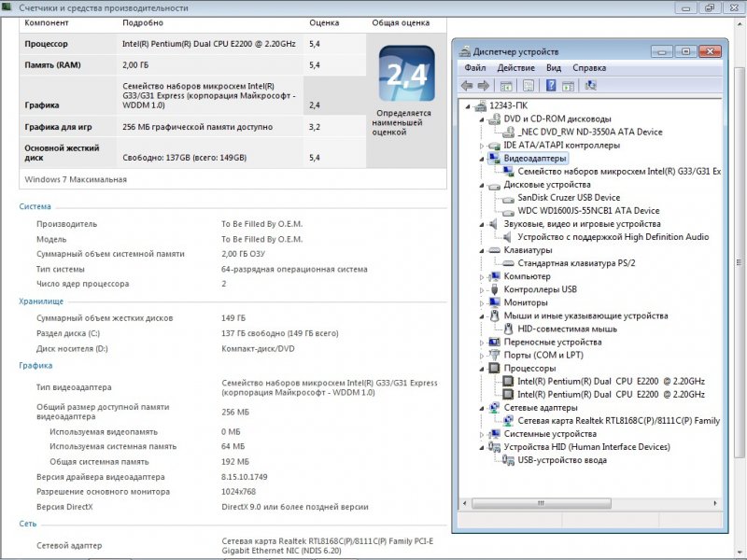Expand the IDE ATA/ATAPI контроллеры node

point(483,146)
